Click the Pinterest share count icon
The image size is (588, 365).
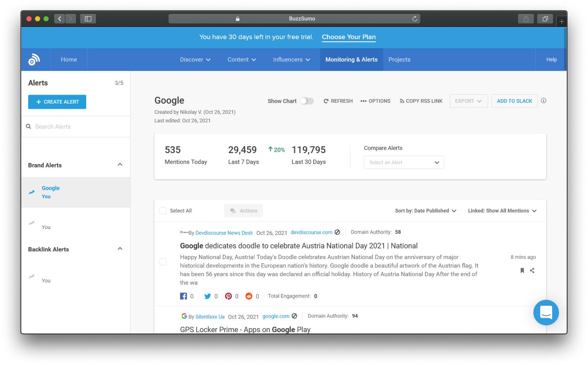point(228,296)
